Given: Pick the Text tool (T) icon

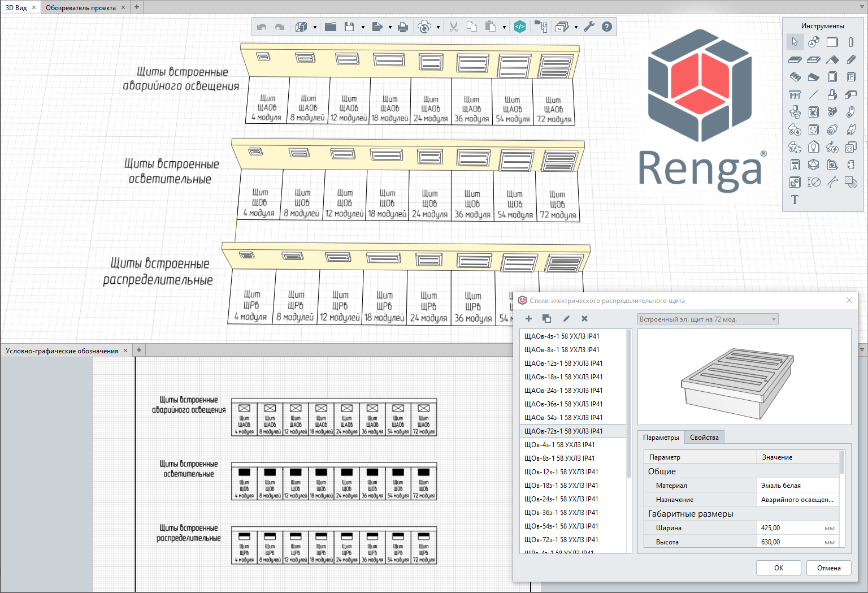Looking at the screenshot, I should pos(795,200).
